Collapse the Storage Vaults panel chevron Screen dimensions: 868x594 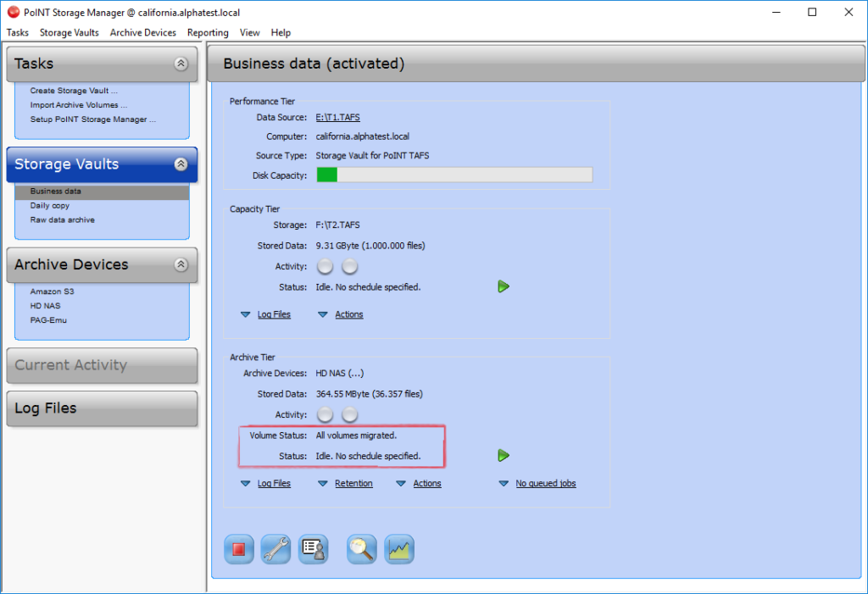181,164
